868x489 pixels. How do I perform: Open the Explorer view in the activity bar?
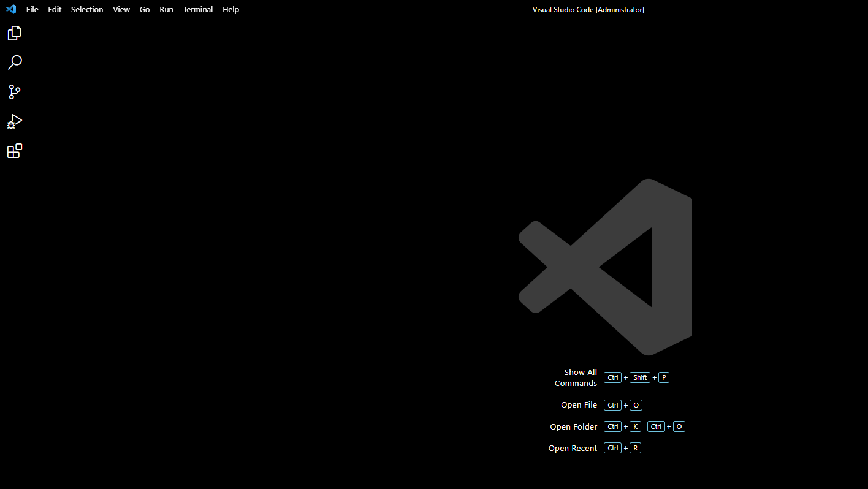tap(15, 33)
